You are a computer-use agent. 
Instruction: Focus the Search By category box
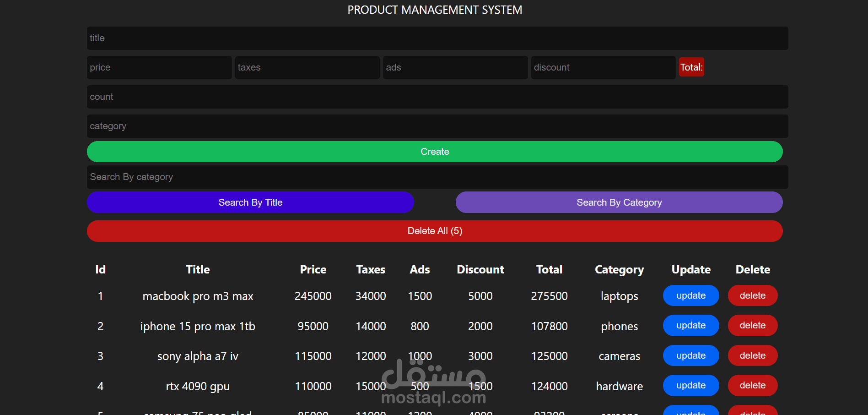pos(437,177)
